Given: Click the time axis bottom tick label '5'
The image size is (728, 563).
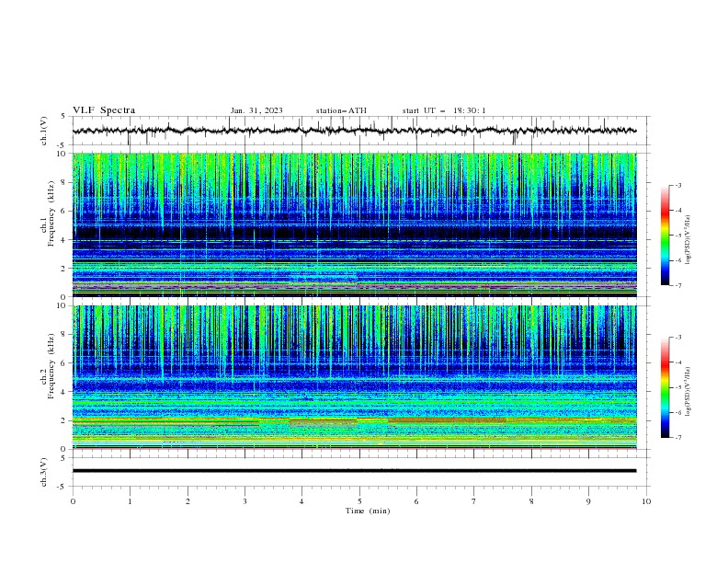Looking at the screenshot, I should (x=359, y=501).
